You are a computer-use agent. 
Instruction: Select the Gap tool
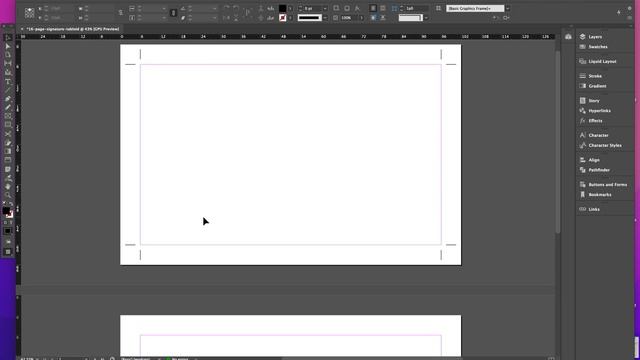pyautogui.click(x=8, y=63)
